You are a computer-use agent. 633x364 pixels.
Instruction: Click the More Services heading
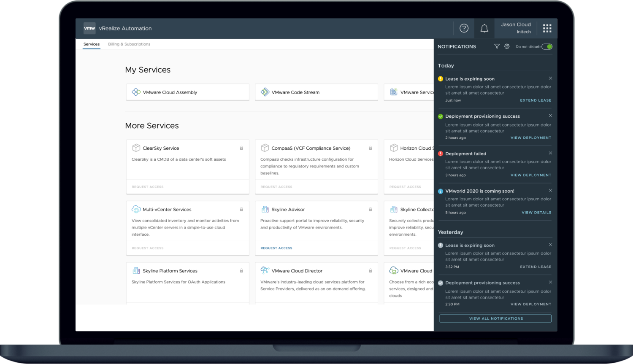coord(152,126)
